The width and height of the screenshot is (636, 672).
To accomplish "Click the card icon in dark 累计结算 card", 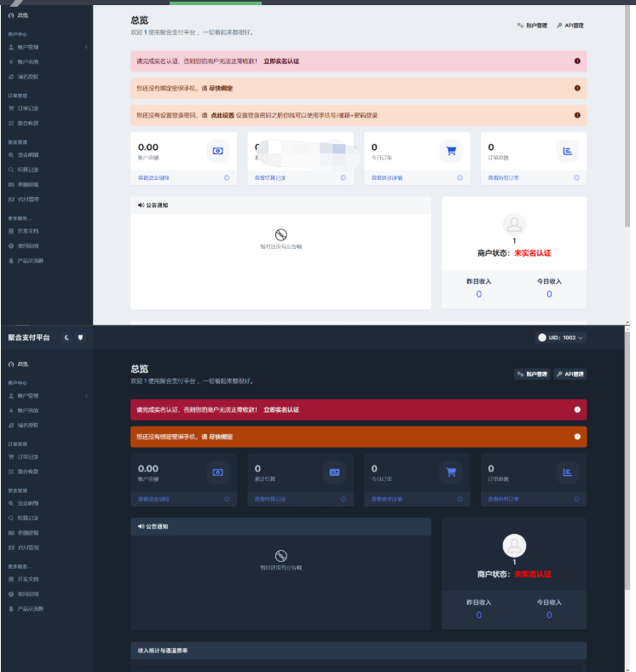I will [x=334, y=472].
